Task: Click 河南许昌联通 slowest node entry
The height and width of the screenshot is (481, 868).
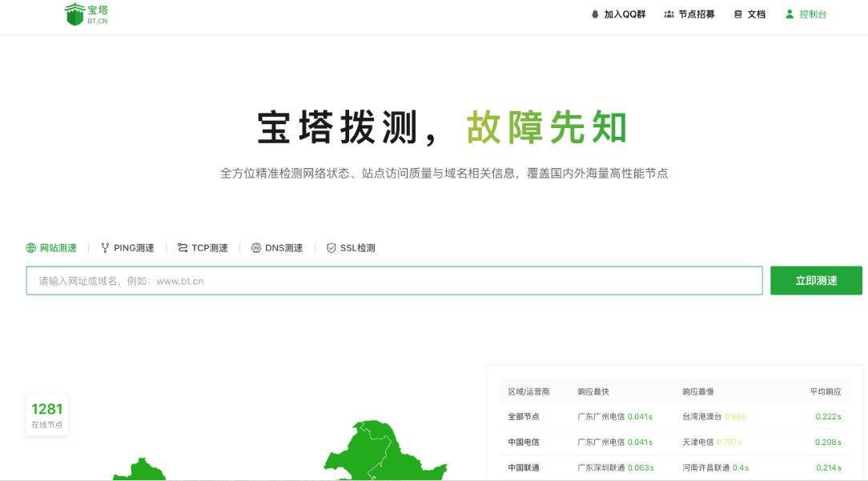Action: [x=705, y=467]
